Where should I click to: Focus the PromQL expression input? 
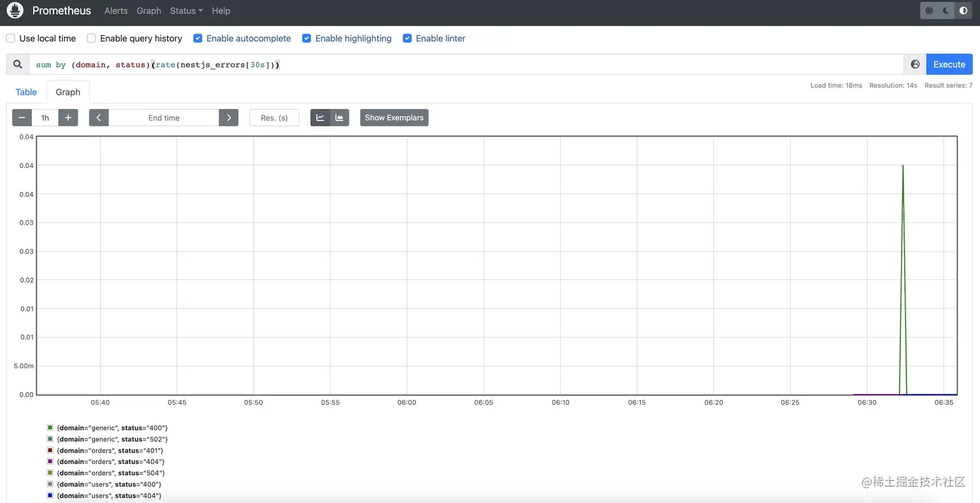tap(466, 64)
